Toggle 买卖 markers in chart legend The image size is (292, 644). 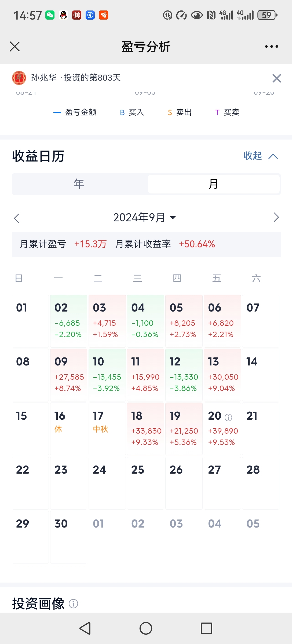pyautogui.click(x=227, y=112)
